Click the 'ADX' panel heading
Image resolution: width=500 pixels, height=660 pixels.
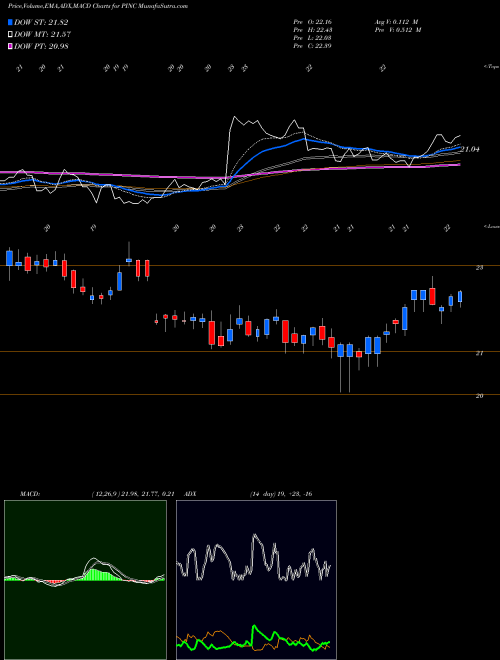190,494
